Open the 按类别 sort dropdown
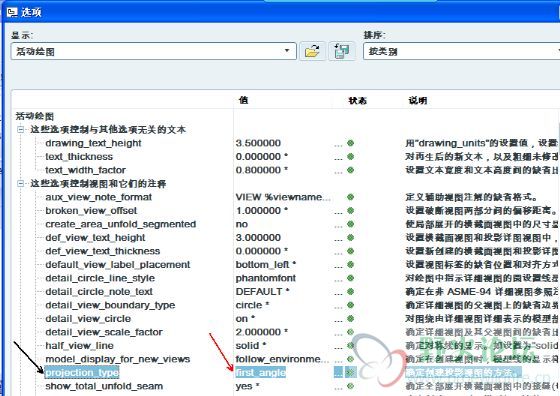This screenshot has height=396, width=560. tap(461, 51)
